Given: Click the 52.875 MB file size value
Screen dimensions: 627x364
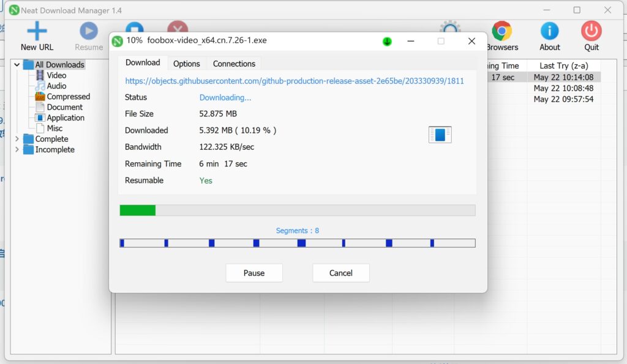Looking at the screenshot, I should [x=218, y=114].
